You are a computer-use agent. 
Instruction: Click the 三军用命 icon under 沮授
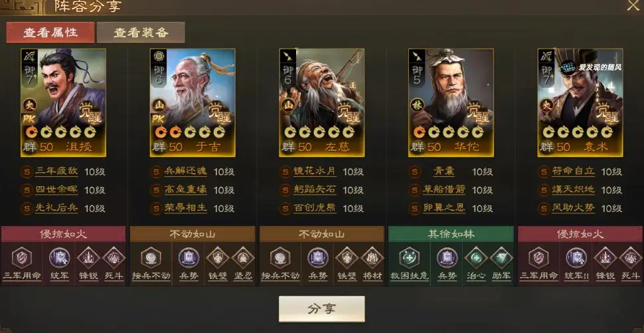[x=22, y=258]
